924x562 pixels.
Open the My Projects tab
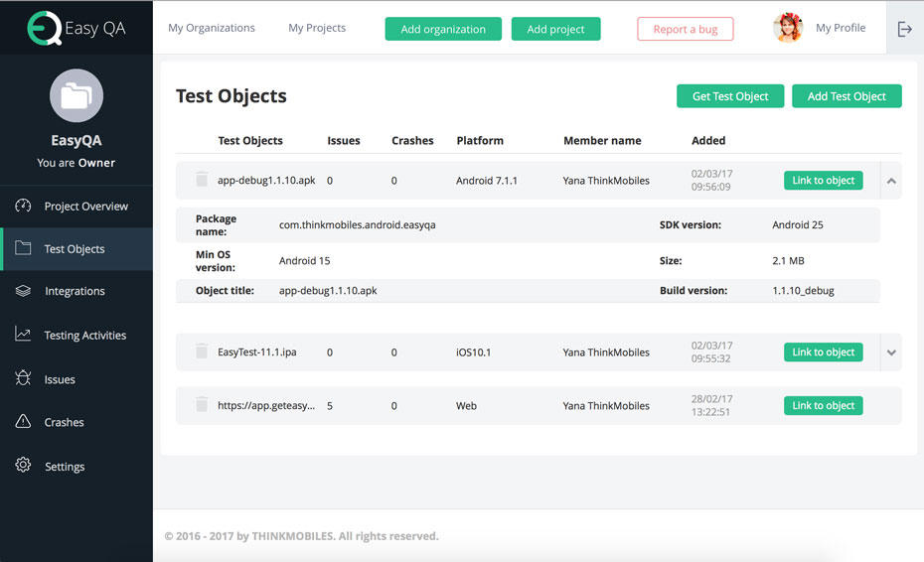(317, 28)
